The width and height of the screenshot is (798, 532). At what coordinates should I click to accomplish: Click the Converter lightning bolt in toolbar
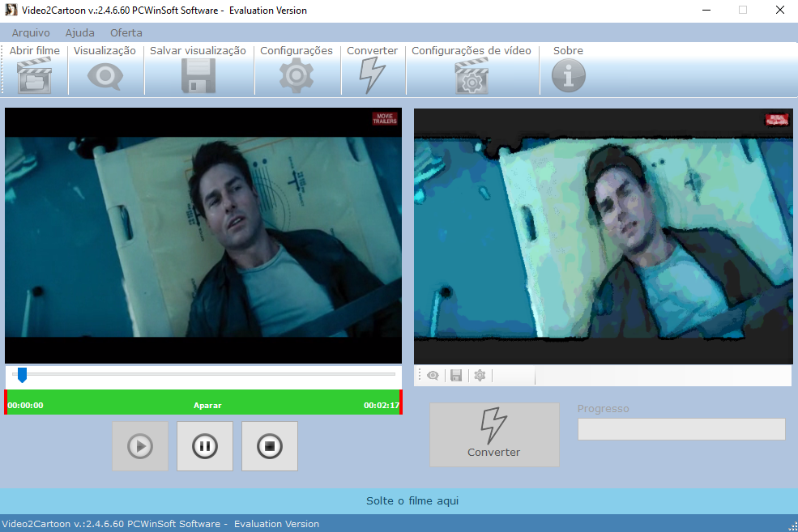(x=372, y=77)
